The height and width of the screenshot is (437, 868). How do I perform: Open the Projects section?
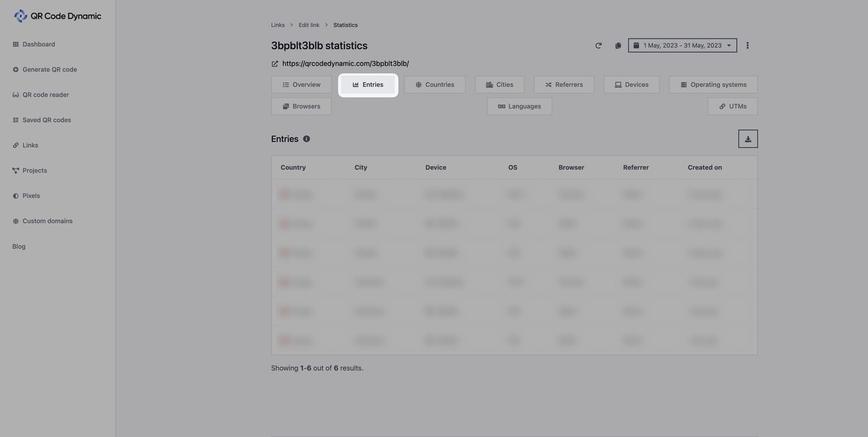click(30, 170)
